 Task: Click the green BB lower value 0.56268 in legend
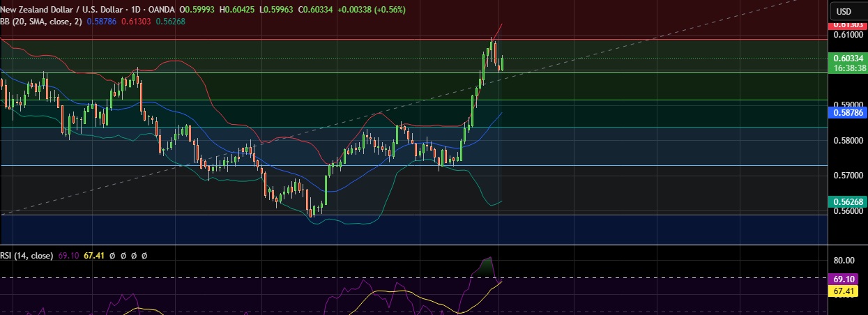pos(170,22)
